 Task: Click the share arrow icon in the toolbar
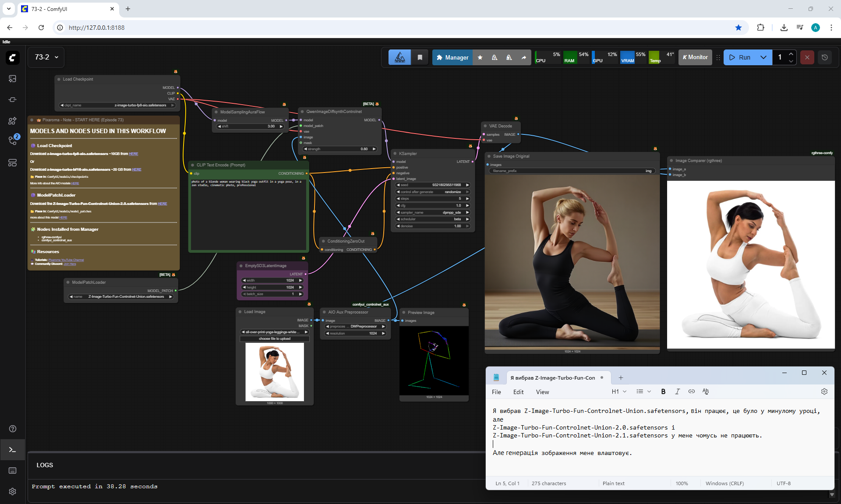tap(524, 57)
